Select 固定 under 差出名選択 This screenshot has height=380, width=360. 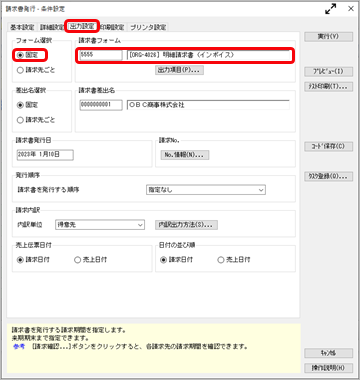tap(28, 105)
